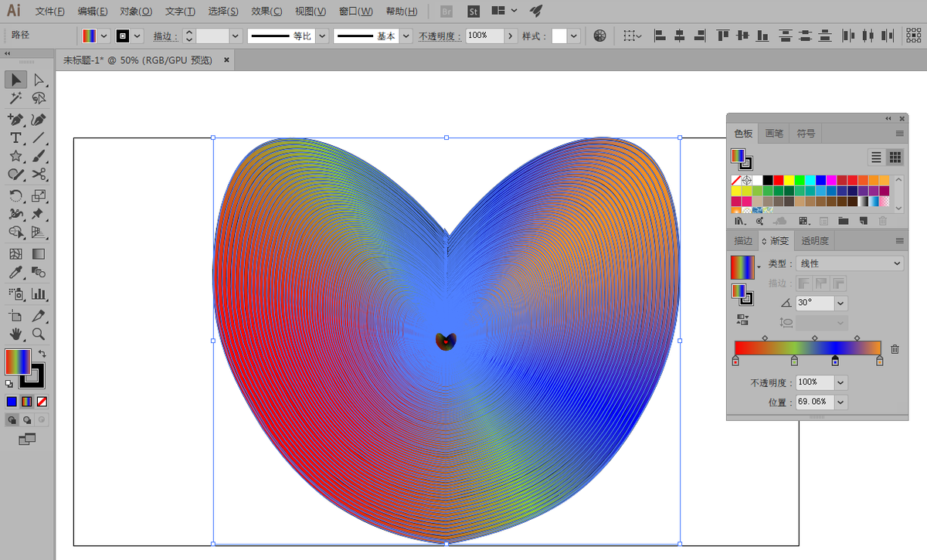Delete gradient stop trash icon
The image size is (927, 560).
(895, 349)
